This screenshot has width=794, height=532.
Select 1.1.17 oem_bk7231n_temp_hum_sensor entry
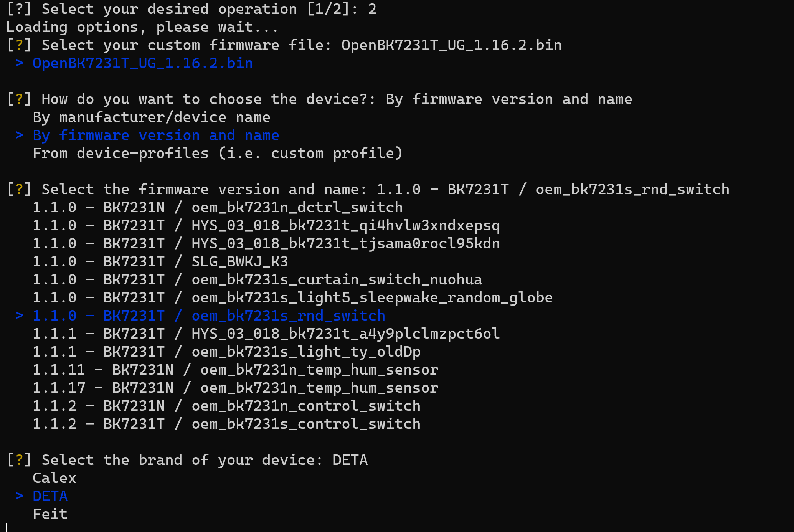(235, 388)
